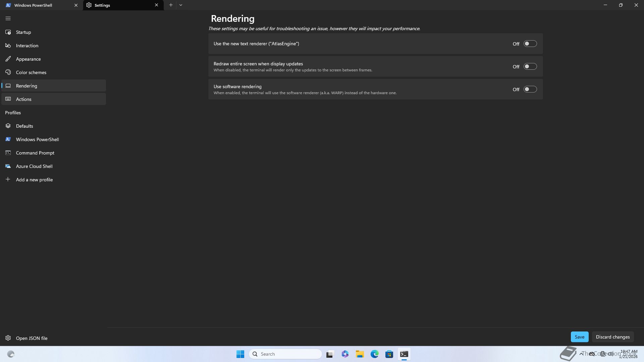Click Add a new profile
Image resolution: width=644 pixels, height=362 pixels.
[34, 180]
